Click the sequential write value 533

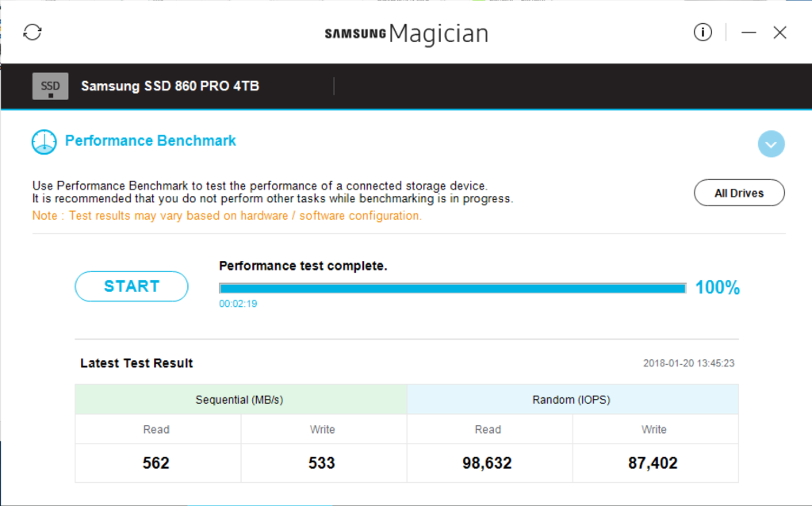click(x=322, y=463)
